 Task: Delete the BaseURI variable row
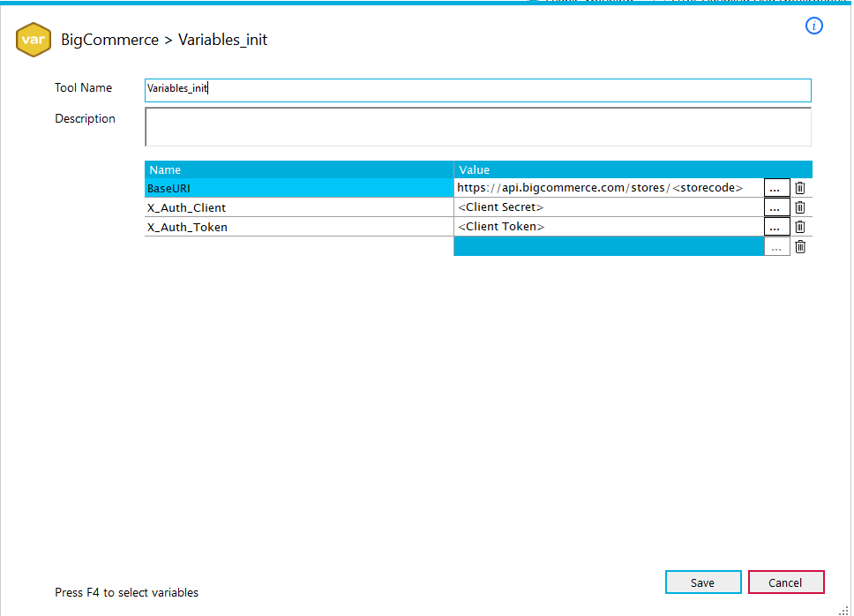tap(799, 188)
